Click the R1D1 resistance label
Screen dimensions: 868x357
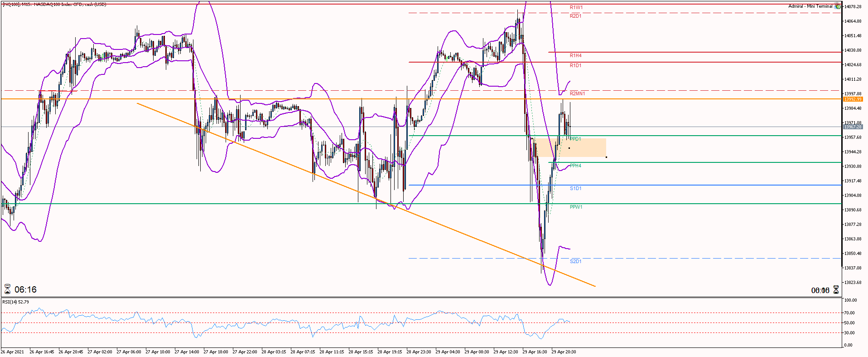tap(575, 65)
